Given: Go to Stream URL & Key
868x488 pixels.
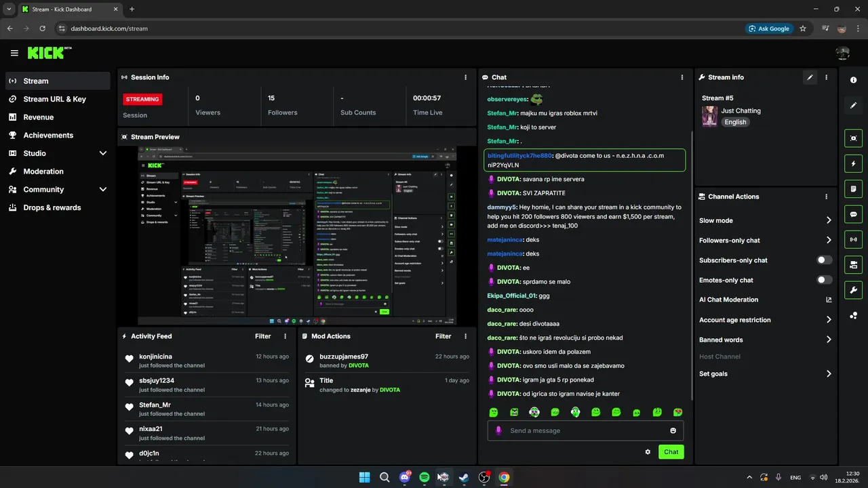Looking at the screenshot, I should coord(58,99).
